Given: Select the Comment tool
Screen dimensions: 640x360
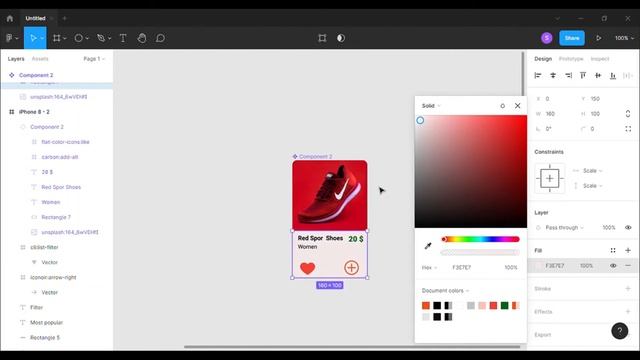Looking at the screenshot, I should coord(160,38).
